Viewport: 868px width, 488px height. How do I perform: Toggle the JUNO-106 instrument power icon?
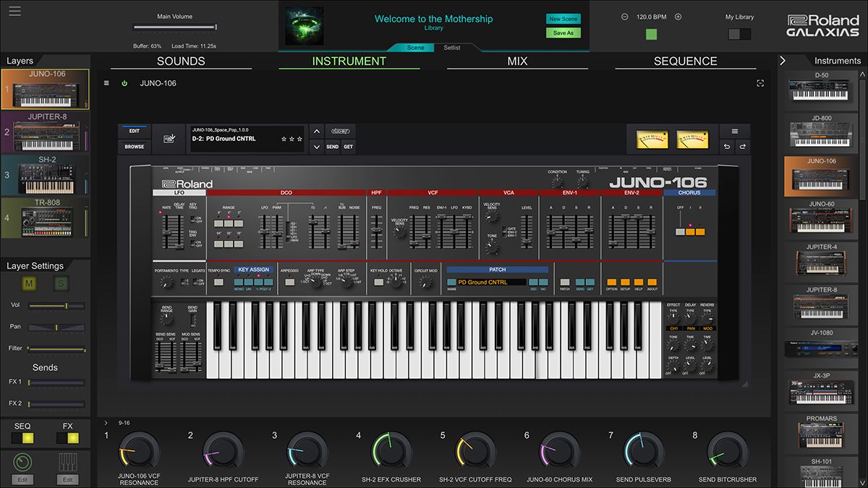pos(124,83)
